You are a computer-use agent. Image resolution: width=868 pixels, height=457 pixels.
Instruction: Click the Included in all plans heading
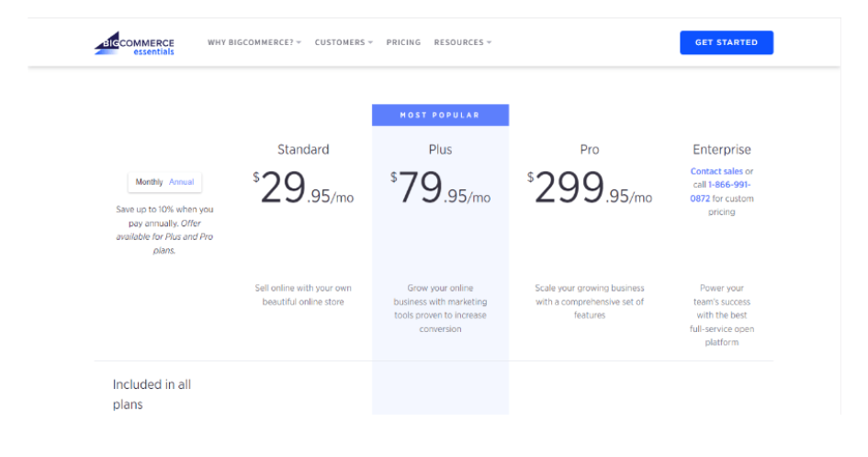pos(152,394)
